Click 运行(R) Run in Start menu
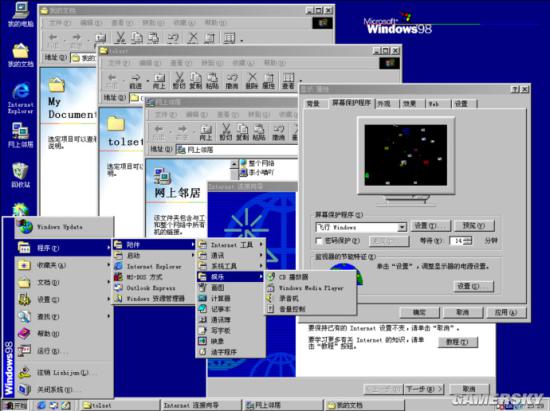The image size is (550, 411). [64, 351]
